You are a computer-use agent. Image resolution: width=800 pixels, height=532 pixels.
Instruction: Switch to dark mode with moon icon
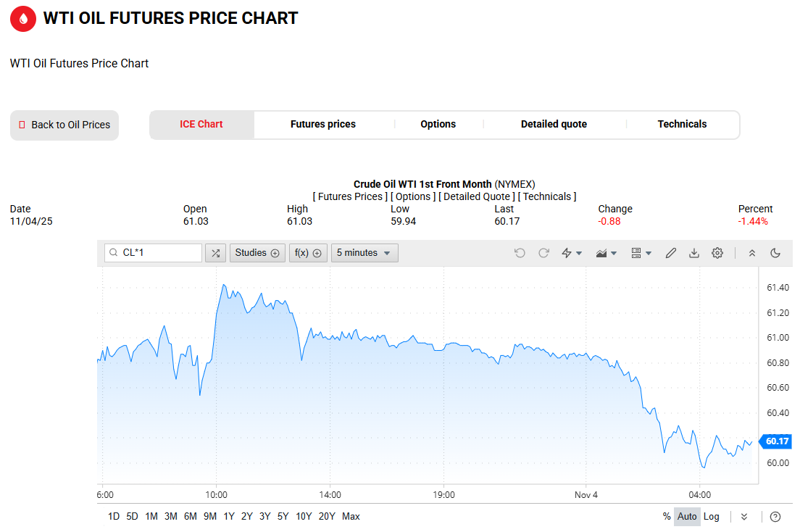(775, 253)
